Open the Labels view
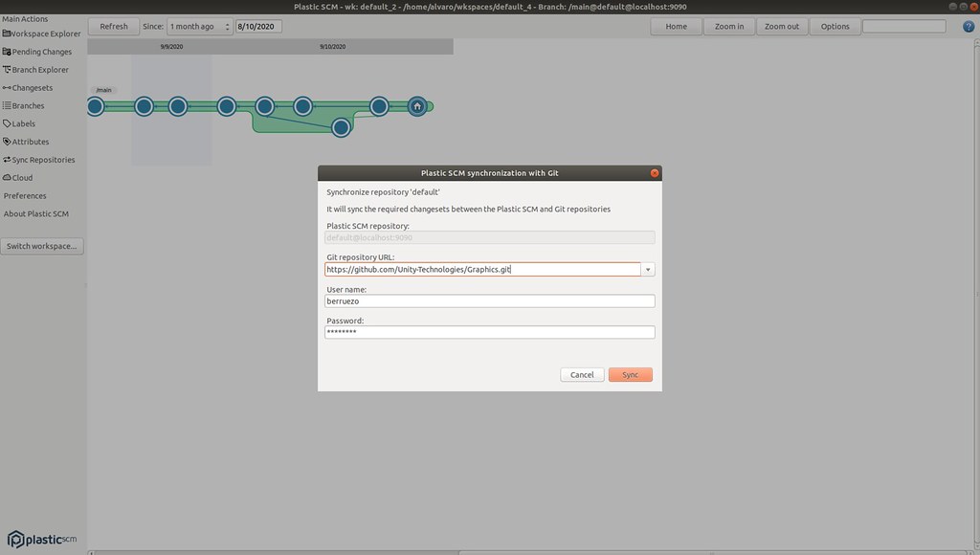 [21, 122]
